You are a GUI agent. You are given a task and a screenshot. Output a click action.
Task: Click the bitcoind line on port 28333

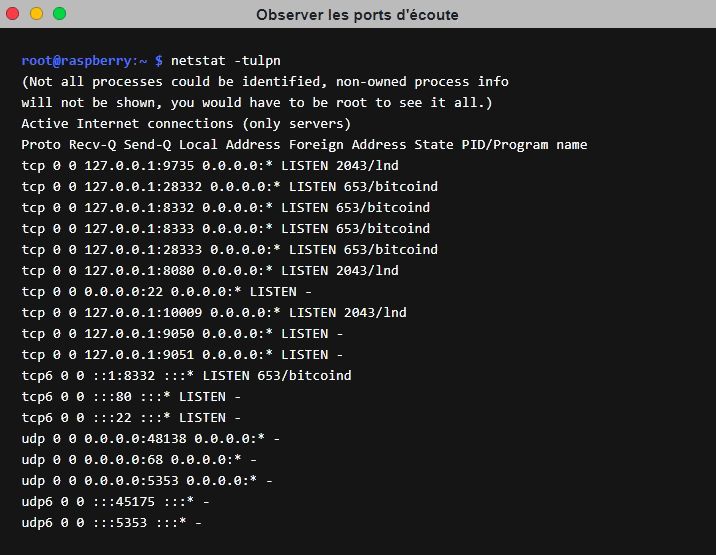coord(229,250)
